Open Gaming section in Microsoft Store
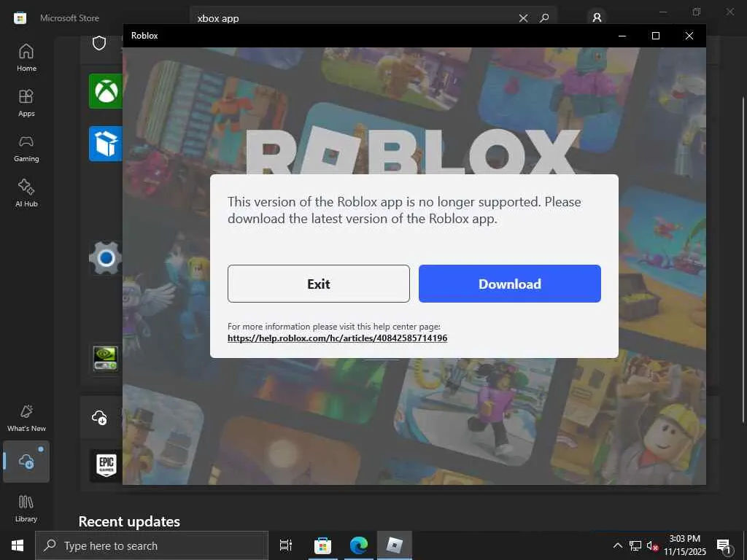The height and width of the screenshot is (560, 747). [26, 148]
